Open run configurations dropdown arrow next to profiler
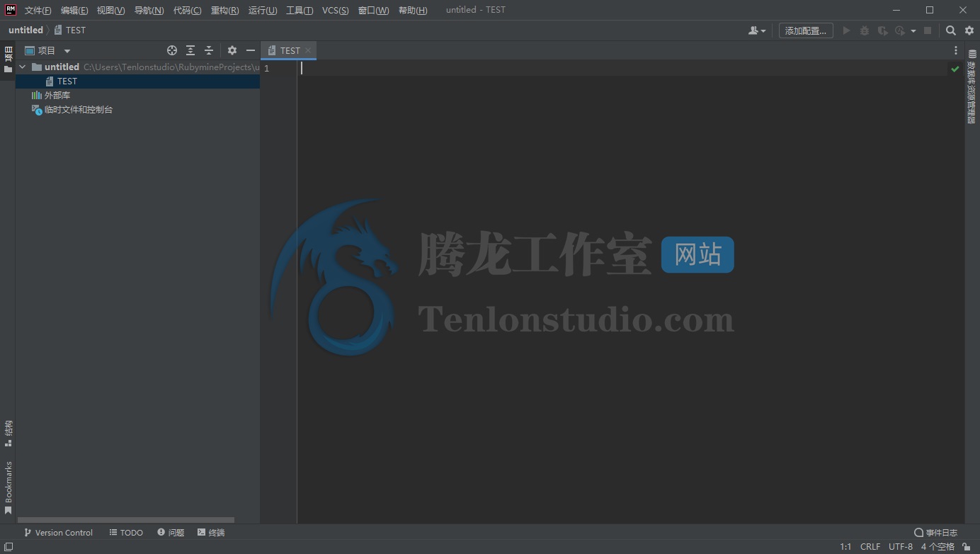Image resolution: width=980 pixels, height=554 pixels. coord(913,30)
